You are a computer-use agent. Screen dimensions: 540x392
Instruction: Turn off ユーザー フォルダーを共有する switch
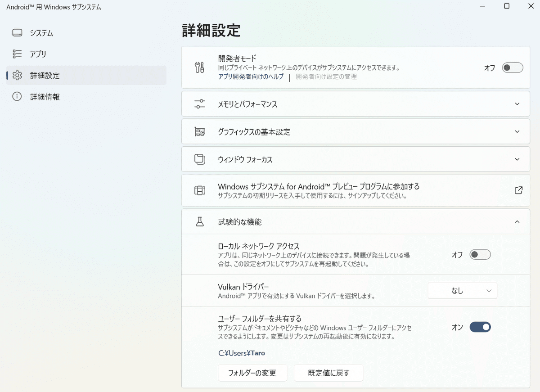pyautogui.click(x=480, y=327)
